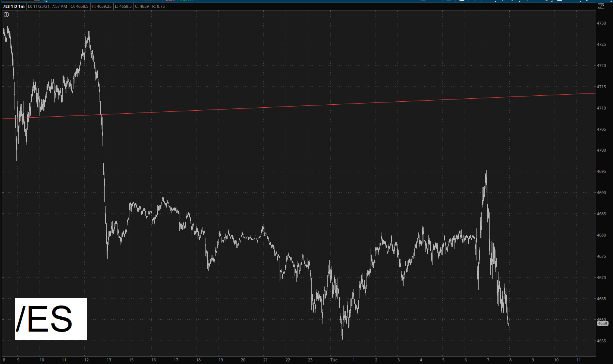The image size is (613, 364).
Task: Select the red trend line on the chart
Action: click(298, 106)
